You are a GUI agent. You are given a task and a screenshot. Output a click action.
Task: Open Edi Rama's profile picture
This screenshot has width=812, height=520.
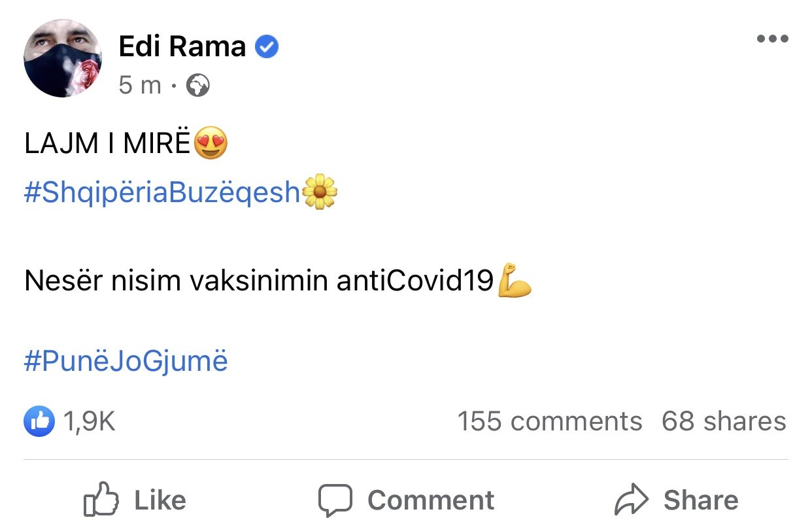(63, 58)
